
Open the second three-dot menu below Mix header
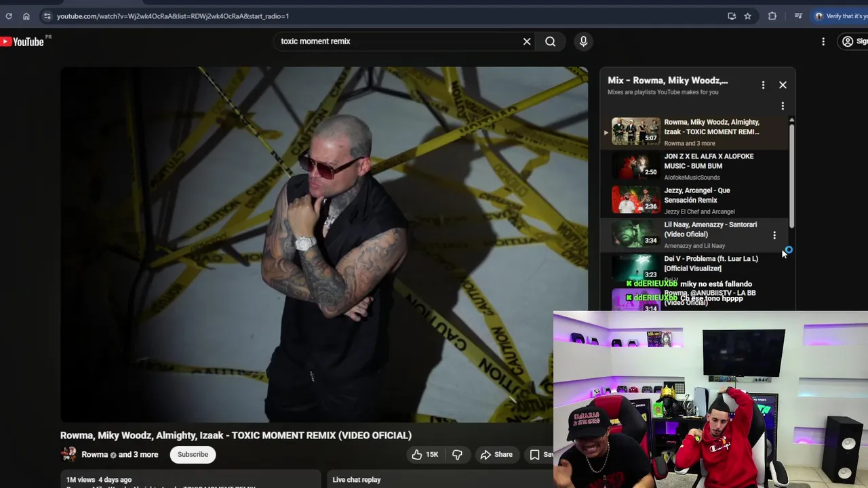pyautogui.click(x=783, y=106)
